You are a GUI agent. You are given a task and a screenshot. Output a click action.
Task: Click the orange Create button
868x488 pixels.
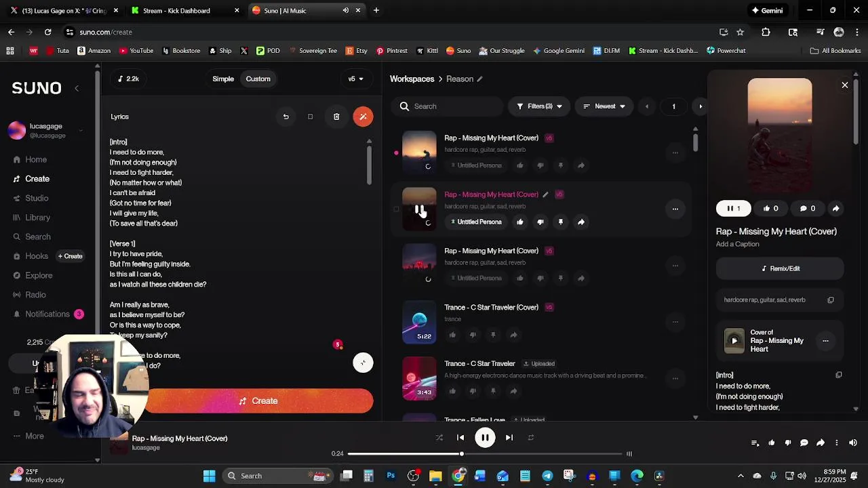coord(258,401)
